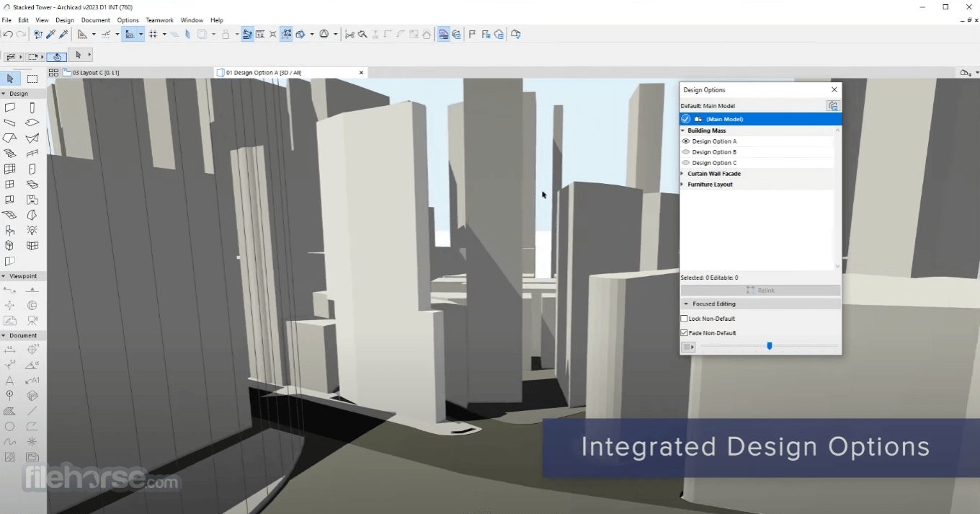Click the Undo arrow in toolbar
The height and width of the screenshot is (514, 980).
click(x=8, y=34)
